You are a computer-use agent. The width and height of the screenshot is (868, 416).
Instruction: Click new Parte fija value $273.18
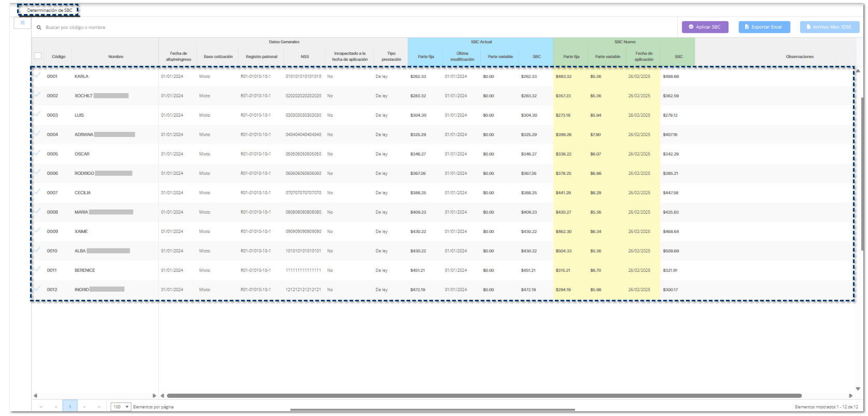click(x=563, y=115)
